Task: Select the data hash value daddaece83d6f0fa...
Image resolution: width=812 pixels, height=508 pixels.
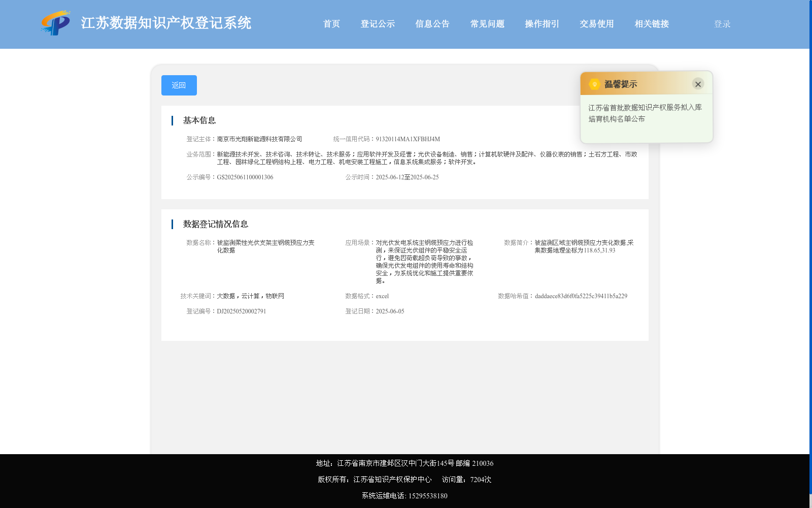Action: tap(581, 296)
